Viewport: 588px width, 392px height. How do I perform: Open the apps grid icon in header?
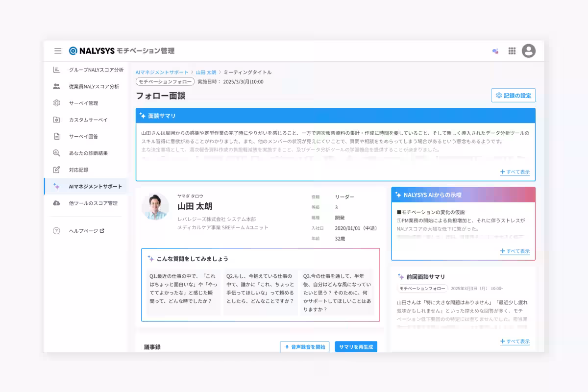coord(512,50)
